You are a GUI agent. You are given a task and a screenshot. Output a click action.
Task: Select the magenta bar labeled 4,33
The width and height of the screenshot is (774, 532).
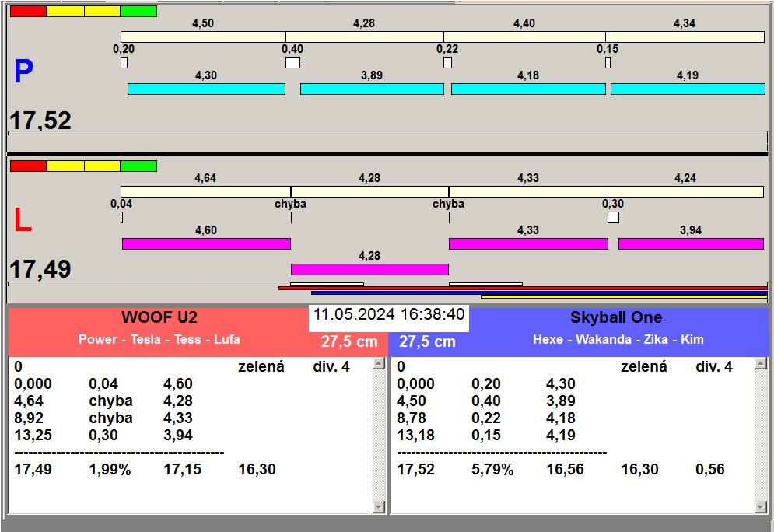tap(528, 243)
